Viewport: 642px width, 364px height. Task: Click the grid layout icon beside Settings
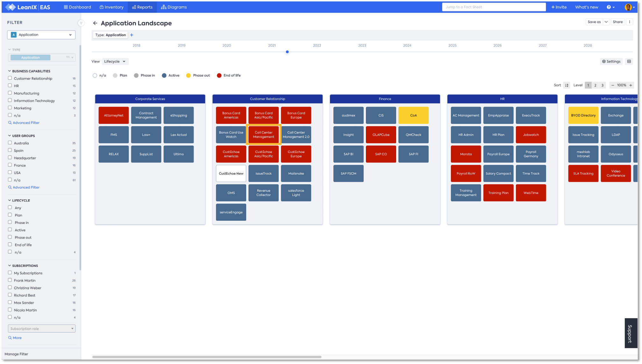coord(629,61)
